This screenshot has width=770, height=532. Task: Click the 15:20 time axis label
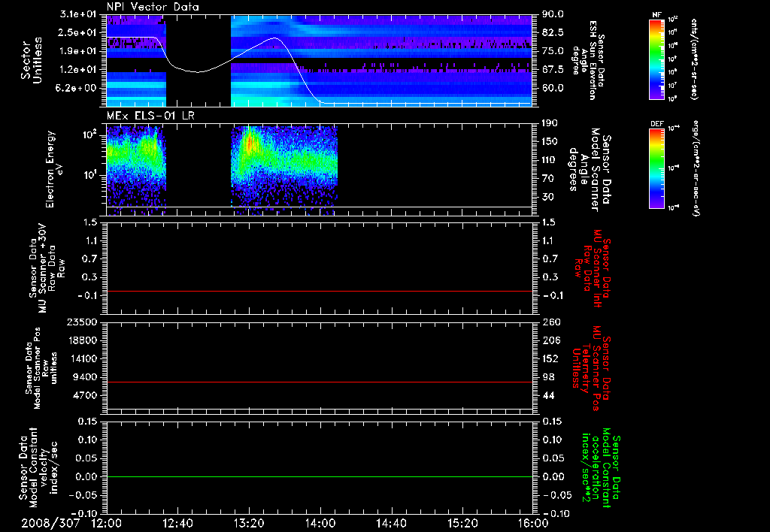[462, 523]
